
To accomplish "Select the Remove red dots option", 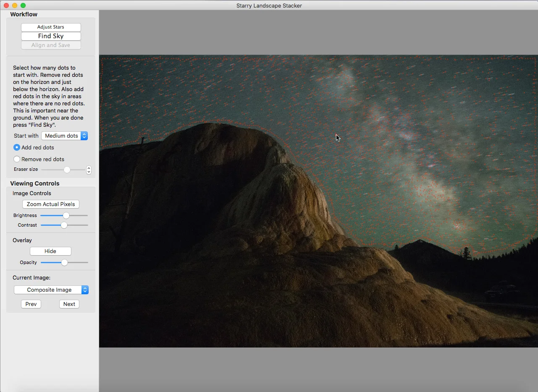I will coord(17,159).
